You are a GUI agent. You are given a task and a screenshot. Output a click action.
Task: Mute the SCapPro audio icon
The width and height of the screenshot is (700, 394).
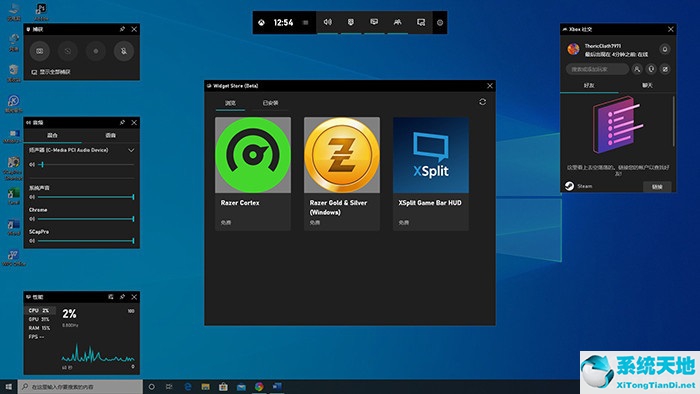[32, 241]
